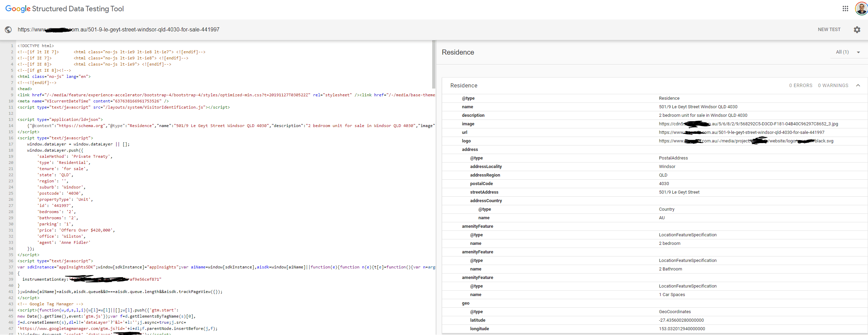This screenshot has width=868, height=335.
Task: Click the amenity name '2 bedroom'
Action: tap(669, 243)
